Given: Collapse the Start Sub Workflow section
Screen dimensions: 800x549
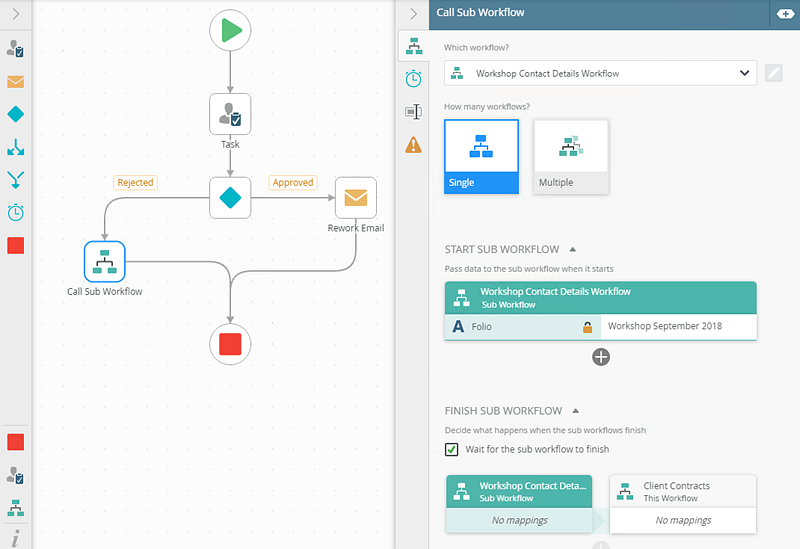Looking at the screenshot, I should coord(572,249).
